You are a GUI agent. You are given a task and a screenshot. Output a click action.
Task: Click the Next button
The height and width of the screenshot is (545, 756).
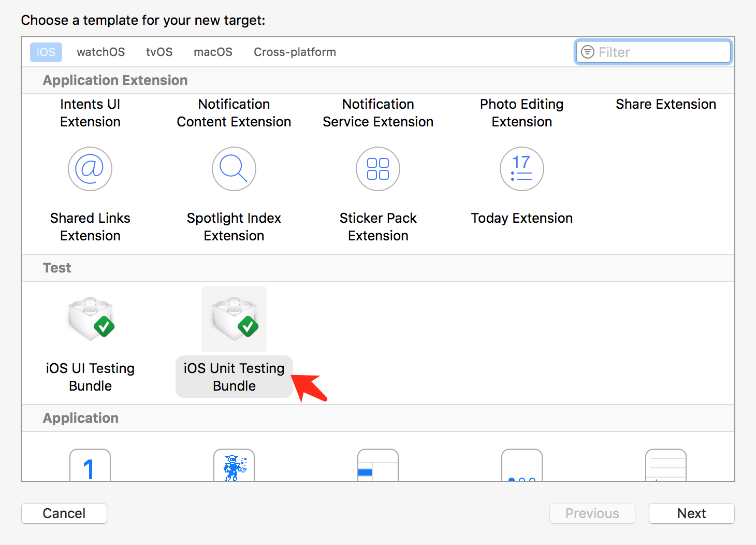(692, 513)
